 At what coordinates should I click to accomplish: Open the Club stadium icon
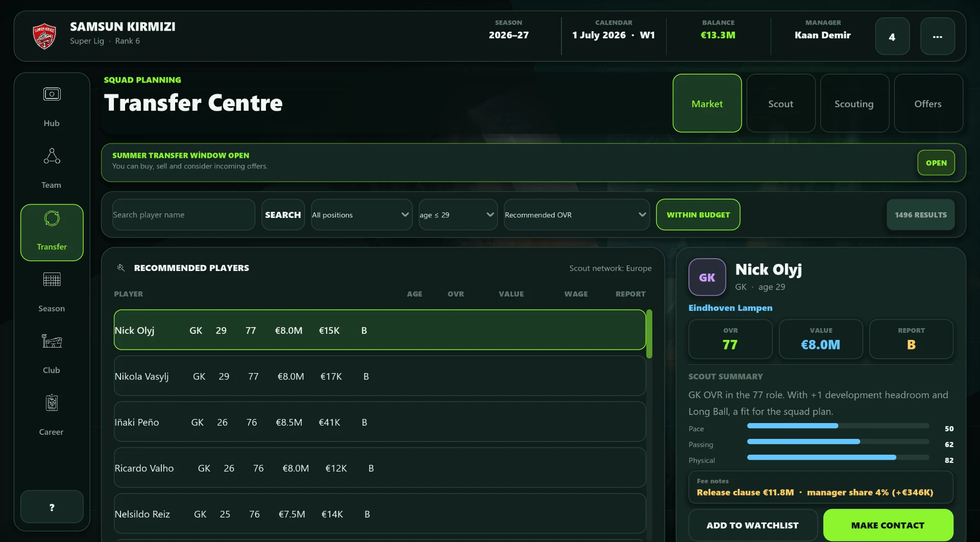pos(52,341)
